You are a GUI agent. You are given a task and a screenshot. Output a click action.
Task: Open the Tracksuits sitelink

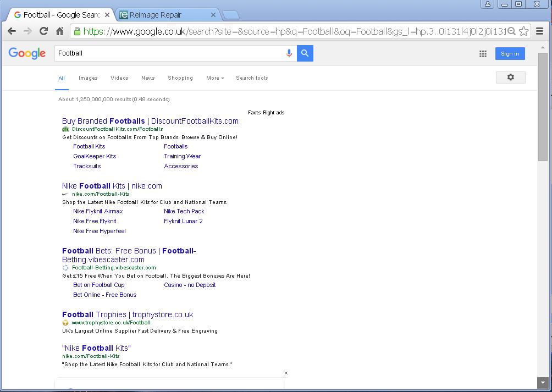click(x=87, y=166)
